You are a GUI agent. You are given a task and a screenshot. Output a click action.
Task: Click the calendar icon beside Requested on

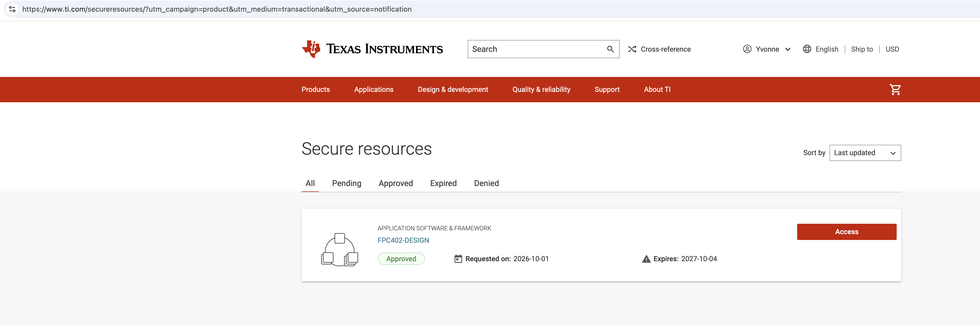[x=458, y=259]
